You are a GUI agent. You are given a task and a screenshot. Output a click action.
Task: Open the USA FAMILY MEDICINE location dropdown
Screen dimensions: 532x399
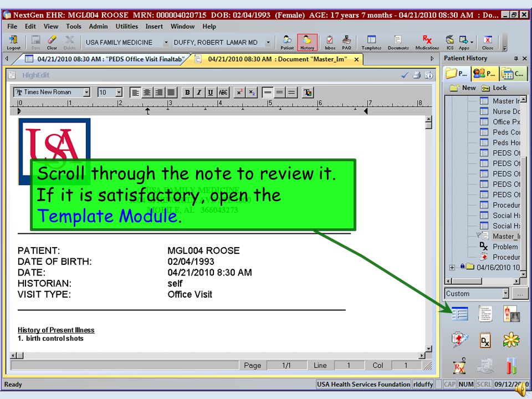166,43
